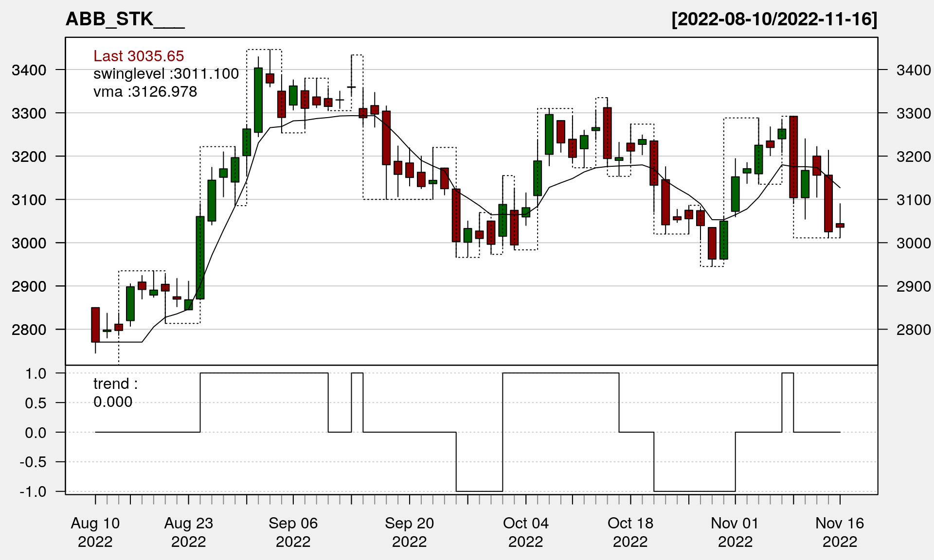Screen dimensions: 934x560
Task: Click the Oct 18 2022 axis label
Action: coord(630,532)
